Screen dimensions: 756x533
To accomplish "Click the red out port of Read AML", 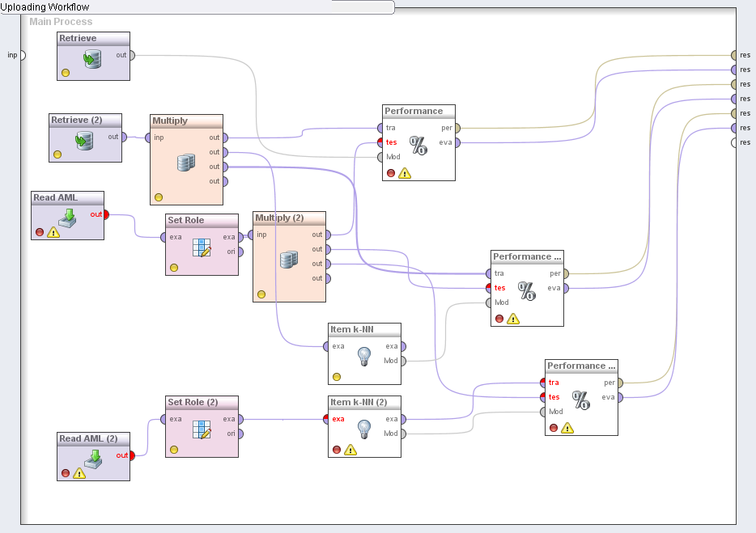I will pyautogui.click(x=105, y=214).
